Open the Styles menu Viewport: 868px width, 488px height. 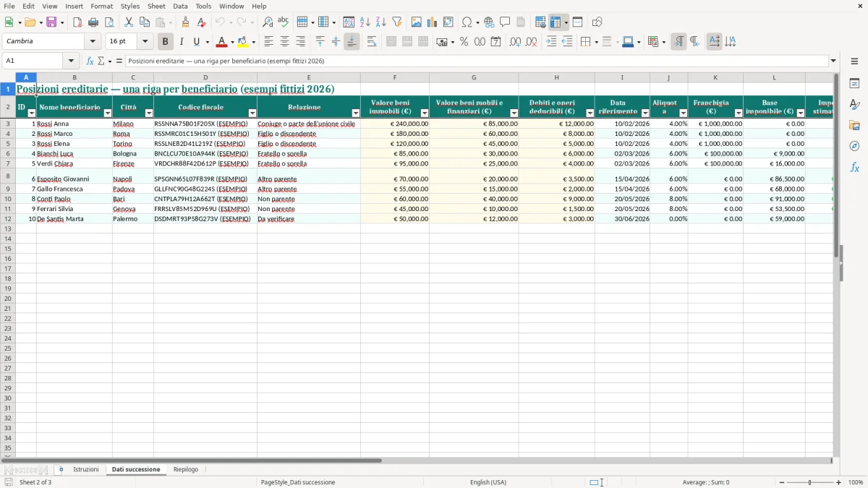pos(130,6)
